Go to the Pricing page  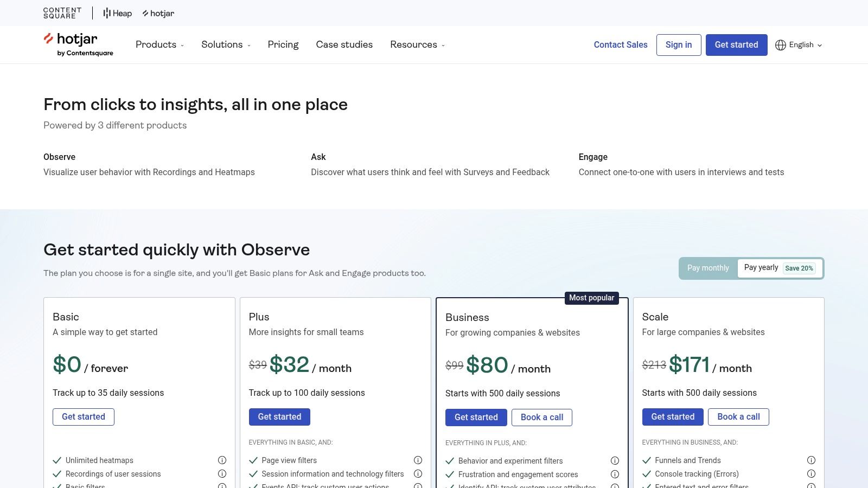(283, 44)
